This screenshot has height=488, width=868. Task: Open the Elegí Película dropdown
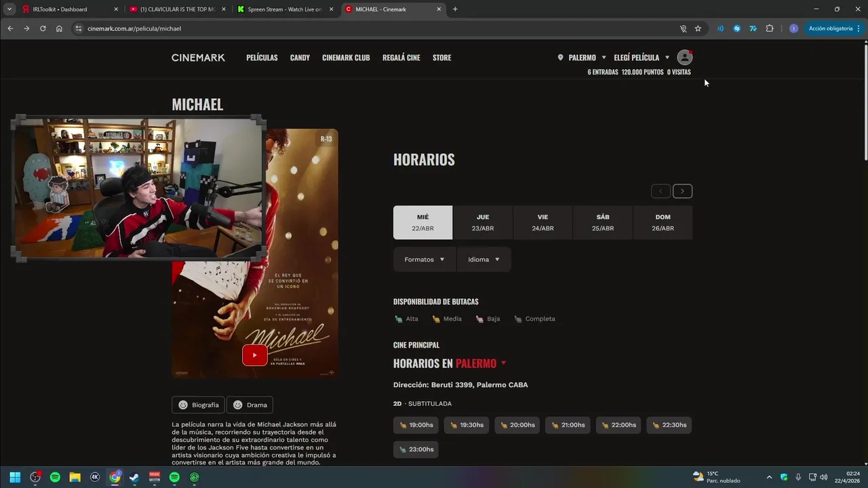click(x=642, y=58)
